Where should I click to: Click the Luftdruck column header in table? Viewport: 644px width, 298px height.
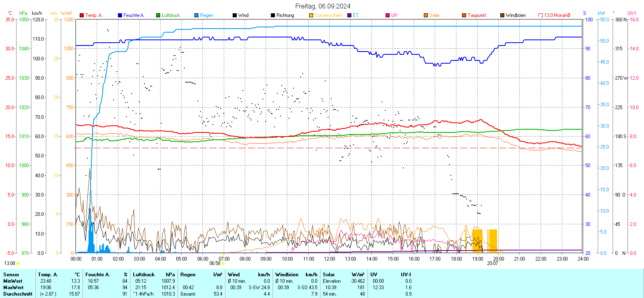144,275
